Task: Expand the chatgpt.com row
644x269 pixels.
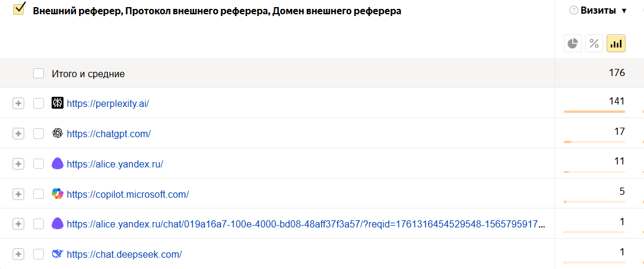Action: pyautogui.click(x=18, y=134)
